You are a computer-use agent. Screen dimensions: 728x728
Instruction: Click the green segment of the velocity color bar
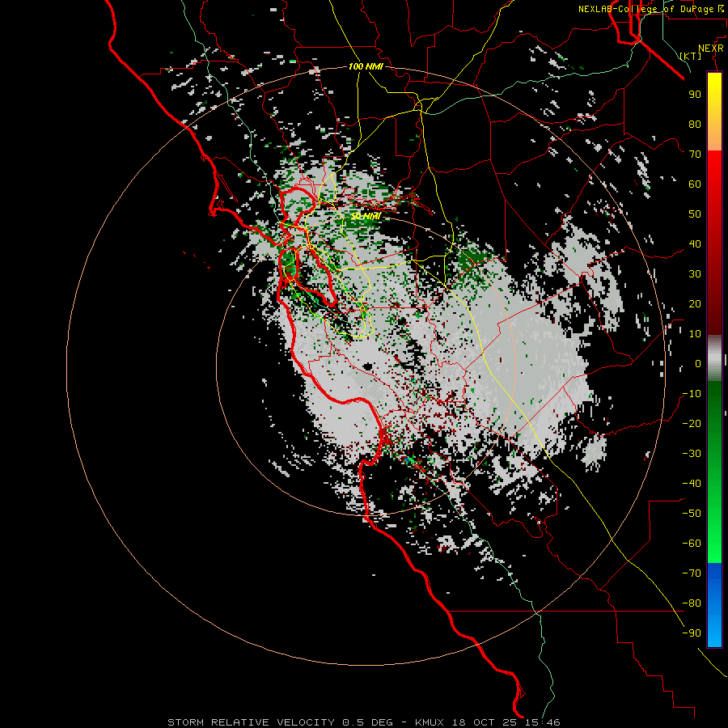click(714, 472)
